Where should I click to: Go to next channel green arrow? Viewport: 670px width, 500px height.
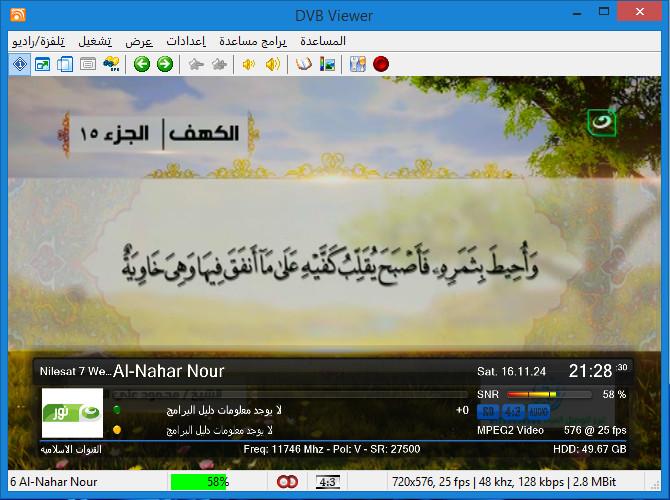point(165,64)
